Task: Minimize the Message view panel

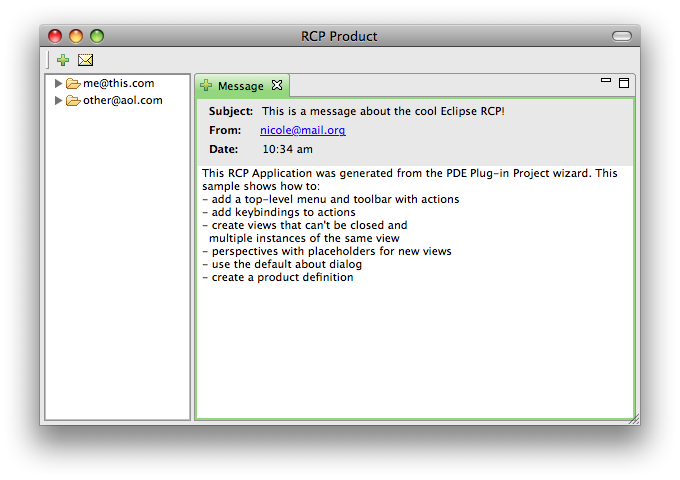Action: tap(606, 80)
